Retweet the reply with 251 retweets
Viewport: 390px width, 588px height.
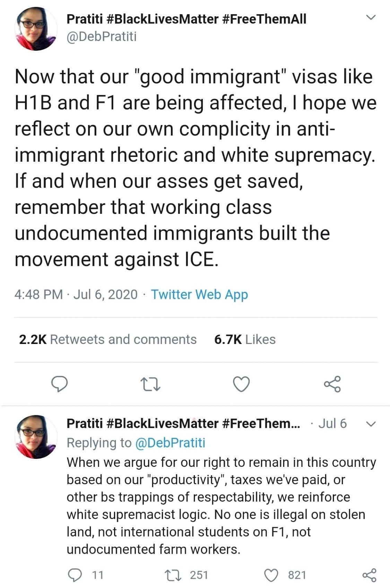[x=173, y=575]
